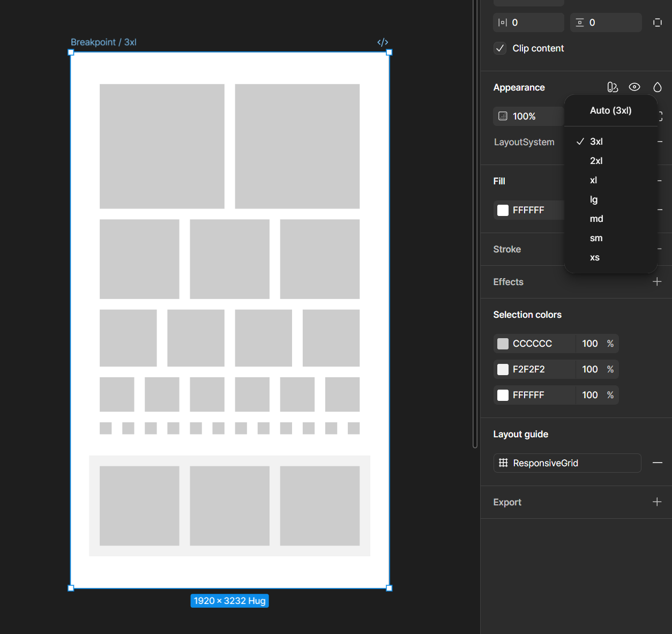Click the individual padding icon
Screen dimensions: 672x634
(658, 23)
